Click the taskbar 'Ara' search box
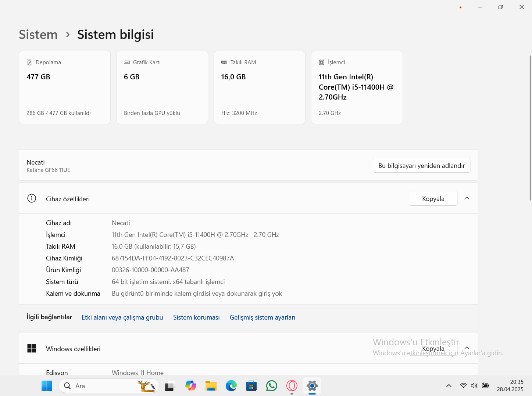 point(109,386)
